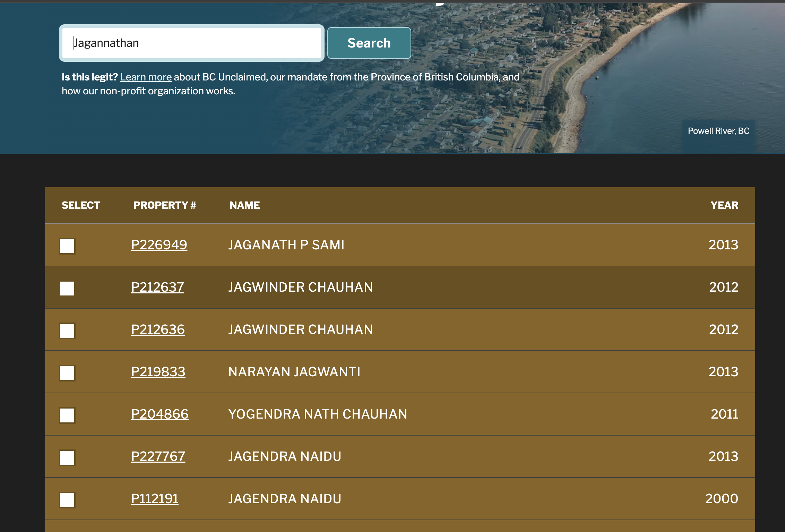This screenshot has width=785, height=532.
Task: Open property link P219833
Action: 158,372
